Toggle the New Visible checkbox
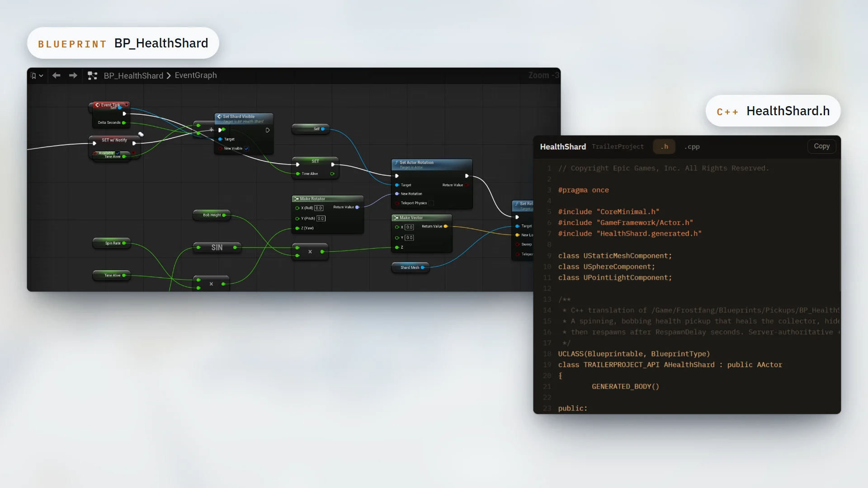 tap(246, 148)
